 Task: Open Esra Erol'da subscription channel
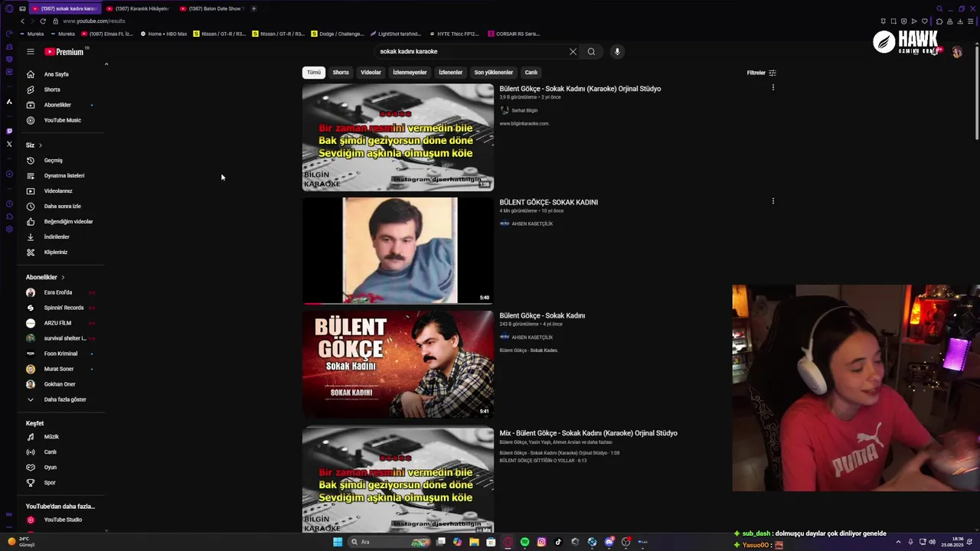click(58, 292)
